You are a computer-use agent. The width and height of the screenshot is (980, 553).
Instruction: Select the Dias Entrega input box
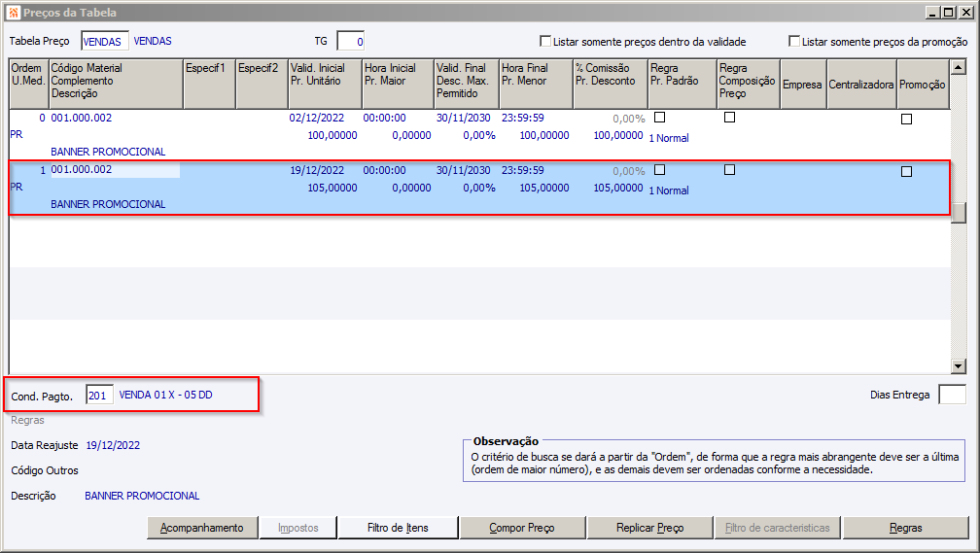click(x=952, y=395)
